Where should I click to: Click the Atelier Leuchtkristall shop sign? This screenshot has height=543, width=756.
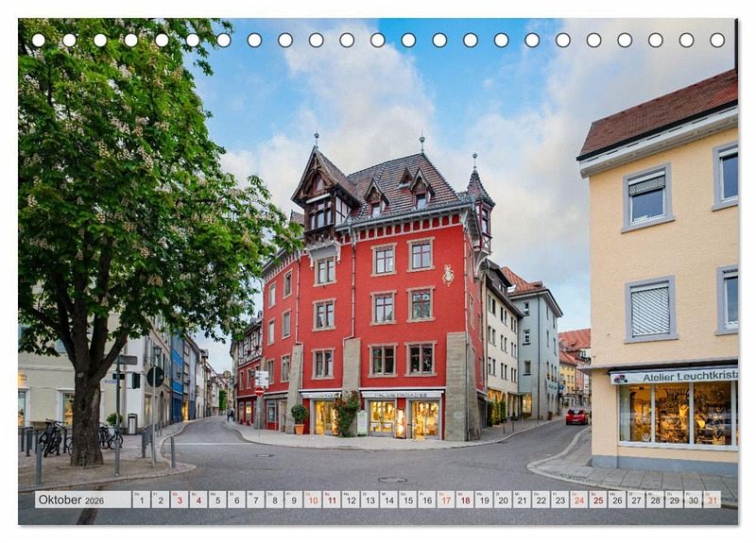[674, 377]
